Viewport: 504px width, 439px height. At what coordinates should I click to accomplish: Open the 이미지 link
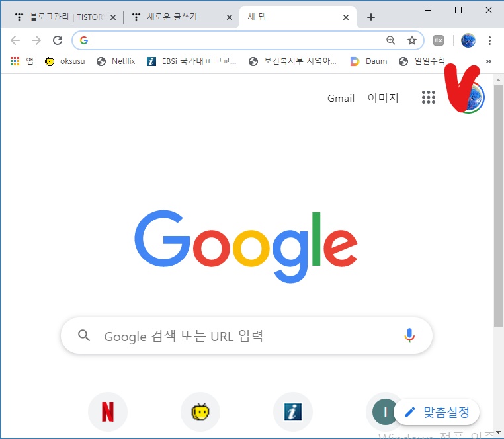pos(383,98)
